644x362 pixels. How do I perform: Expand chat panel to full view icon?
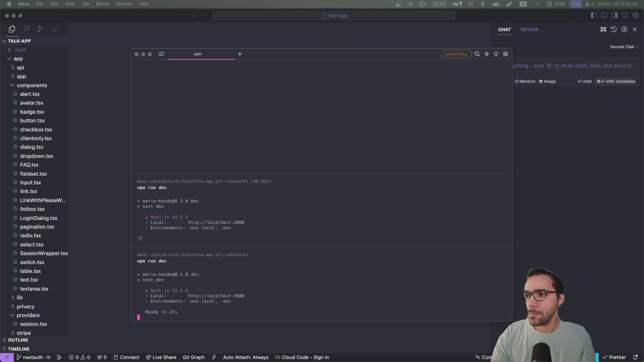click(x=603, y=29)
